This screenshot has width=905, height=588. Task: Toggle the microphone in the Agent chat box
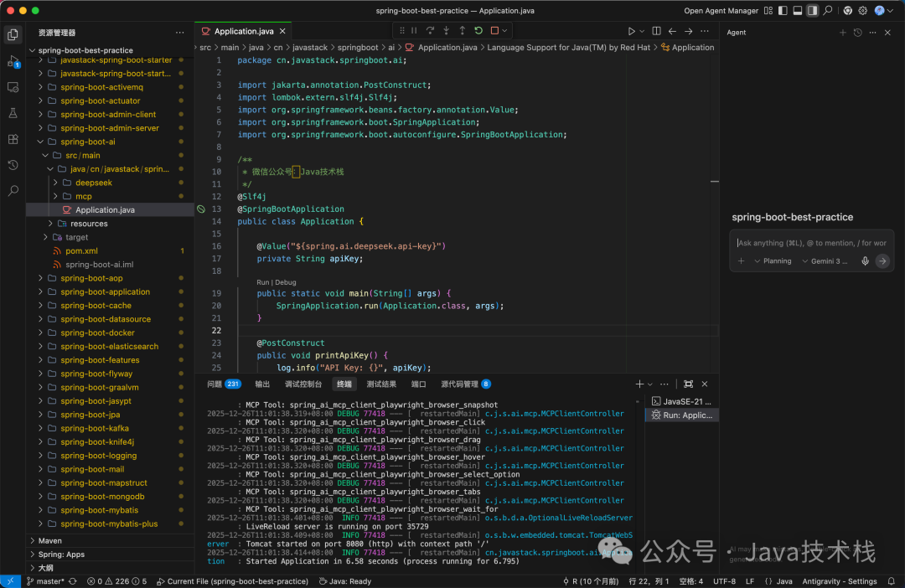pos(866,260)
